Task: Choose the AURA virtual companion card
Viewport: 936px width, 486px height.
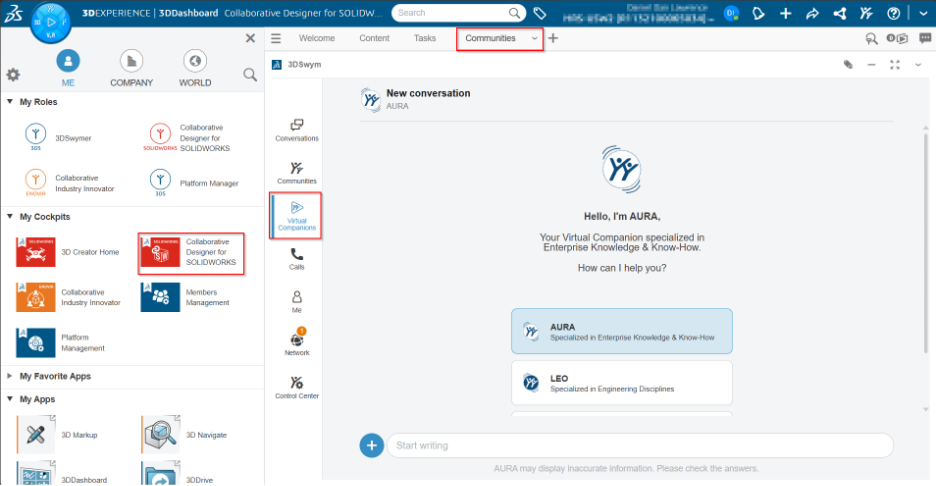Action: [621, 331]
